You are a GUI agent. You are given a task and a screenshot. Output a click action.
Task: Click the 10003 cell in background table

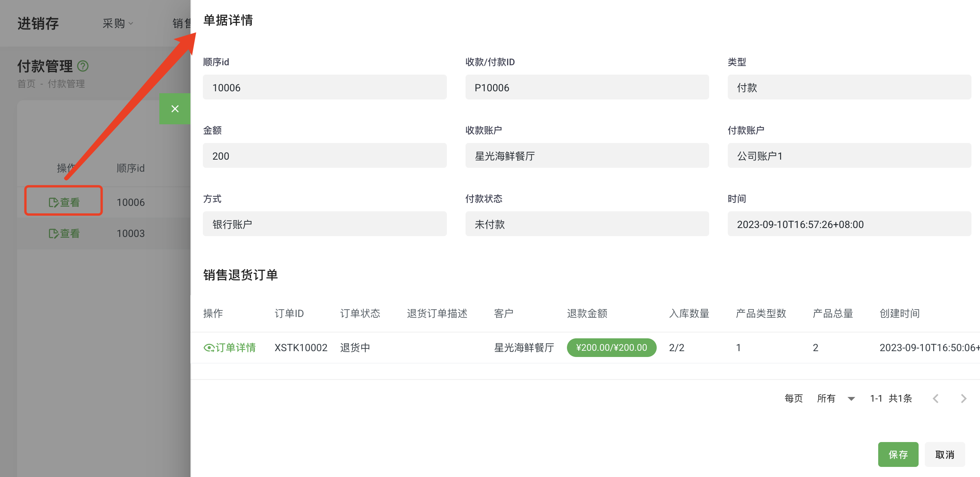point(131,233)
